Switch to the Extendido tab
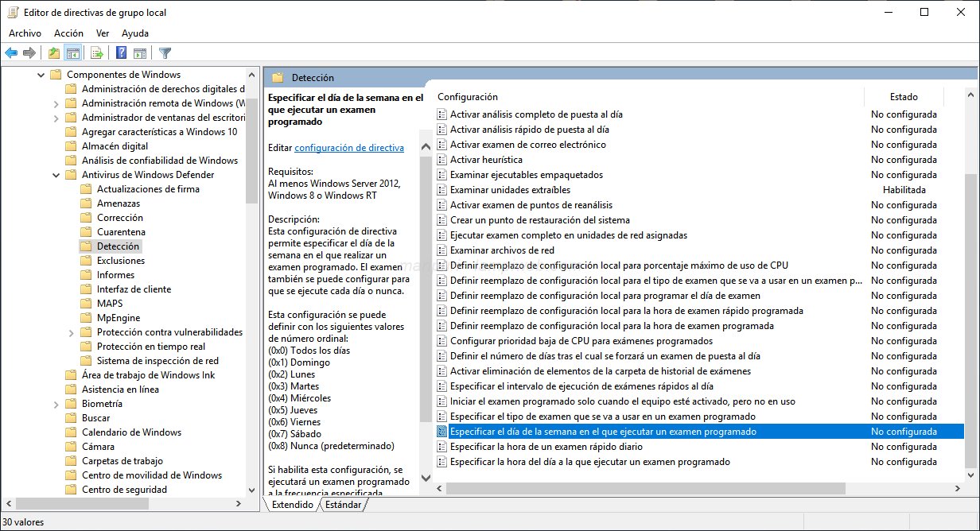This screenshot has width=980, height=531. coord(293,505)
